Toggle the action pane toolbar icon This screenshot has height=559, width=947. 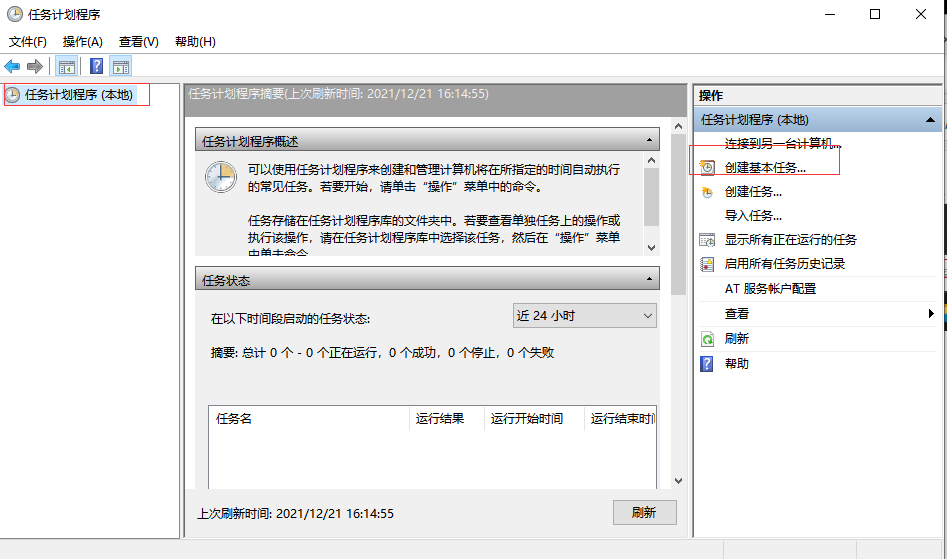pos(121,66)
